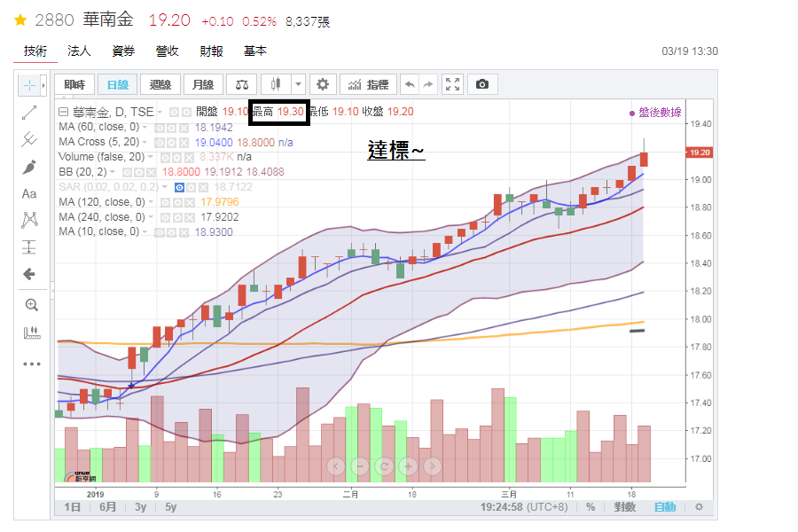
Task: Click the 19.20 price label on axis
Action: (x=700, y=153)
